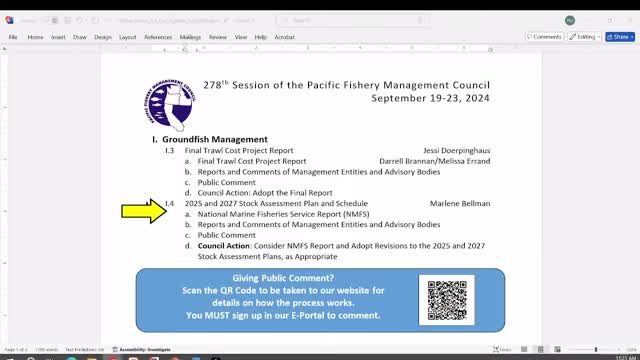640x360 pixels.
Task: Open the Insert ribbon tab
Action: 58,37
